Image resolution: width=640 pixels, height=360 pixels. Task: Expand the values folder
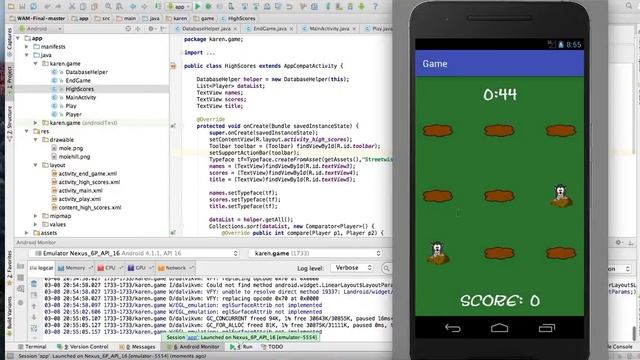coord(36,224)
